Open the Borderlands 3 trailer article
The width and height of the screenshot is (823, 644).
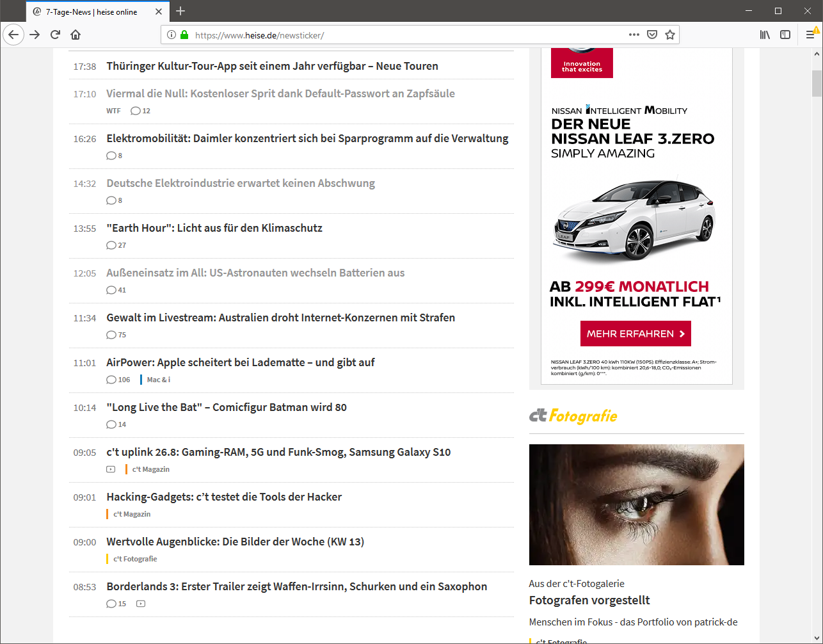(296, 586)
